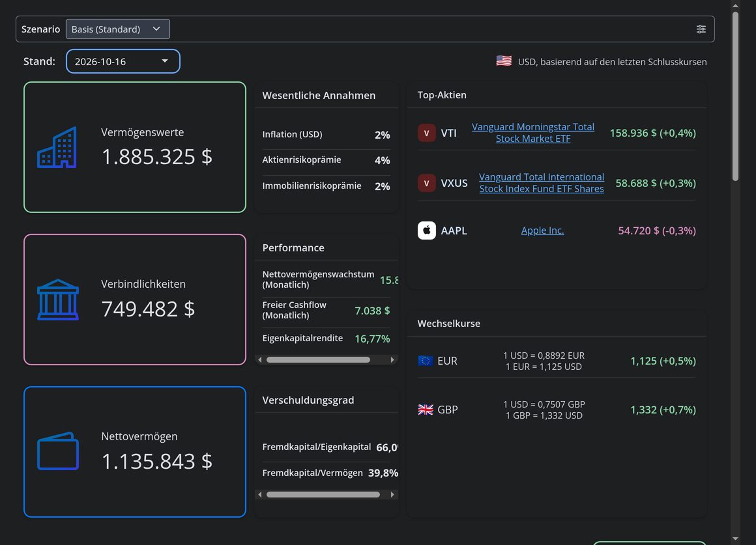Click Performance panel horizontal scrollbar thumb
Image resolution: width=756 pixels, height=545 pixels.
point(318,359)
